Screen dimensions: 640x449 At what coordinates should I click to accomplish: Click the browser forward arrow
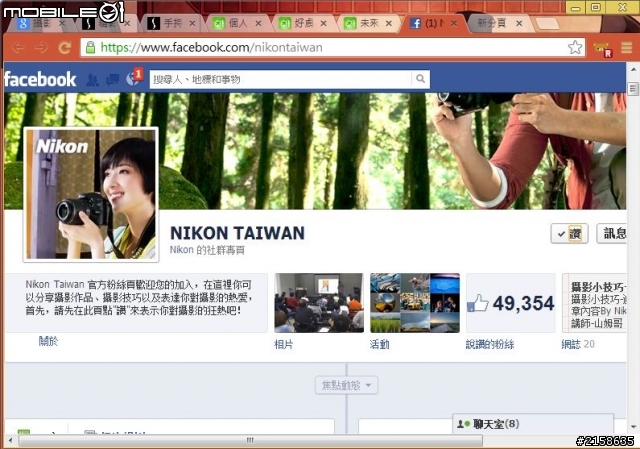tap(41, 48)
